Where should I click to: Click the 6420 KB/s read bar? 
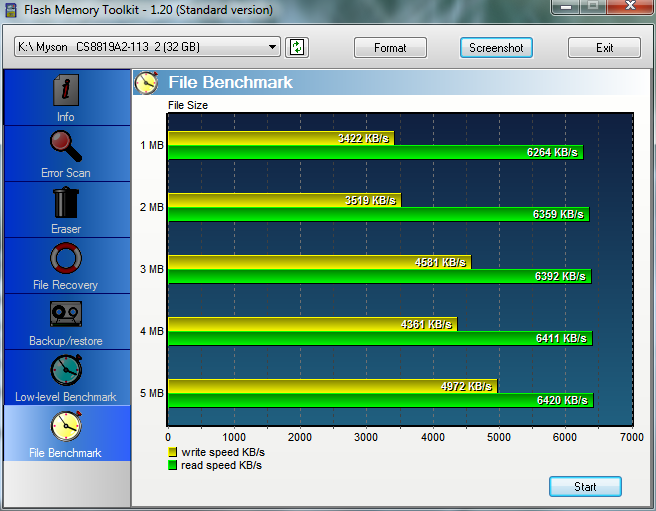point(381,400)
